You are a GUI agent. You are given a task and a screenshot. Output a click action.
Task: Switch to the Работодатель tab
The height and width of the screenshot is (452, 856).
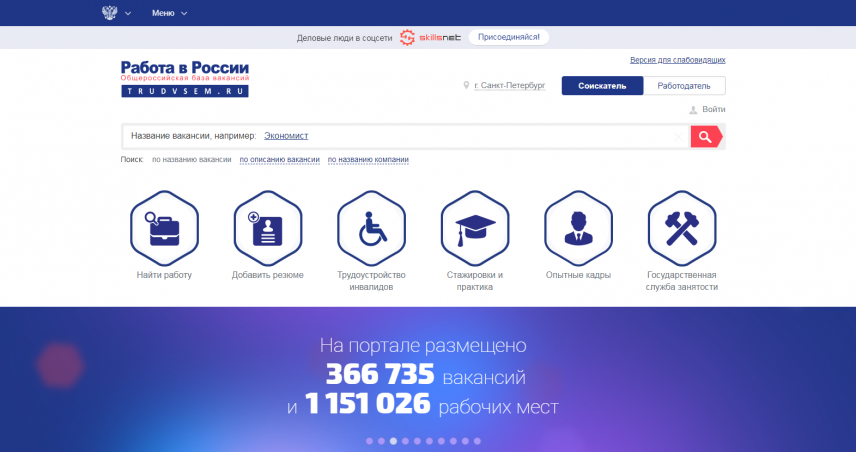684,86
